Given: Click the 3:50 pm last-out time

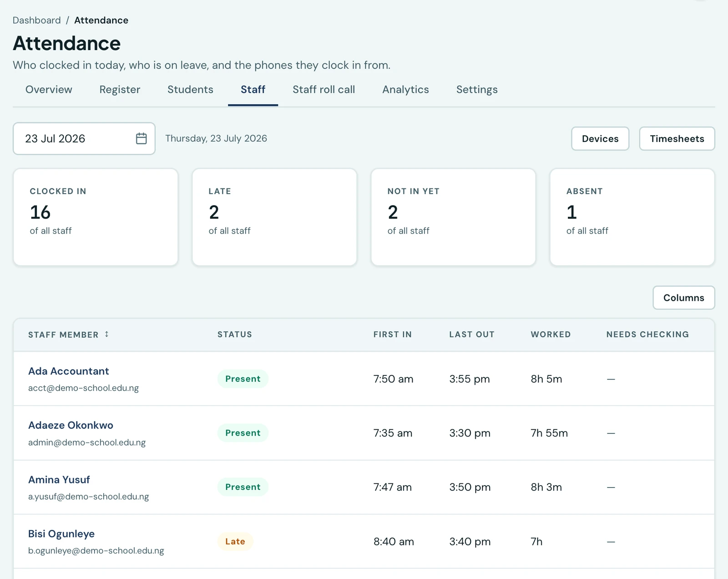Looking at the screenshot, I should tap(470, 487).
